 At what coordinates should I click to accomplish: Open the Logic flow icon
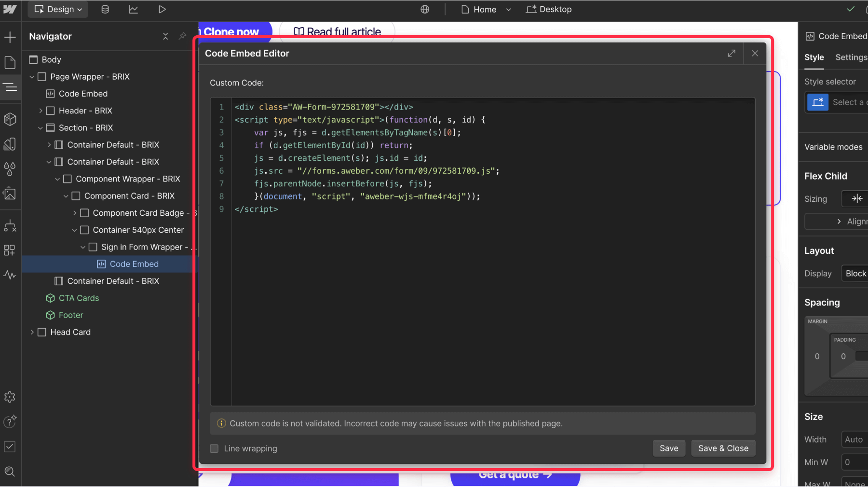pos(10,225)
